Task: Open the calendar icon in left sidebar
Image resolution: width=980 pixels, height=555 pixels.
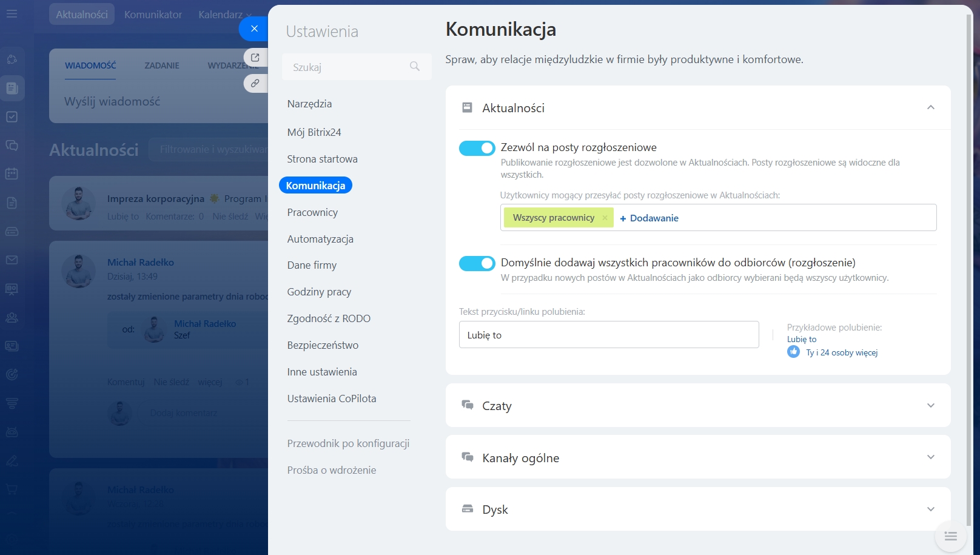Action: pyautogui.click(x=12, y=173)
